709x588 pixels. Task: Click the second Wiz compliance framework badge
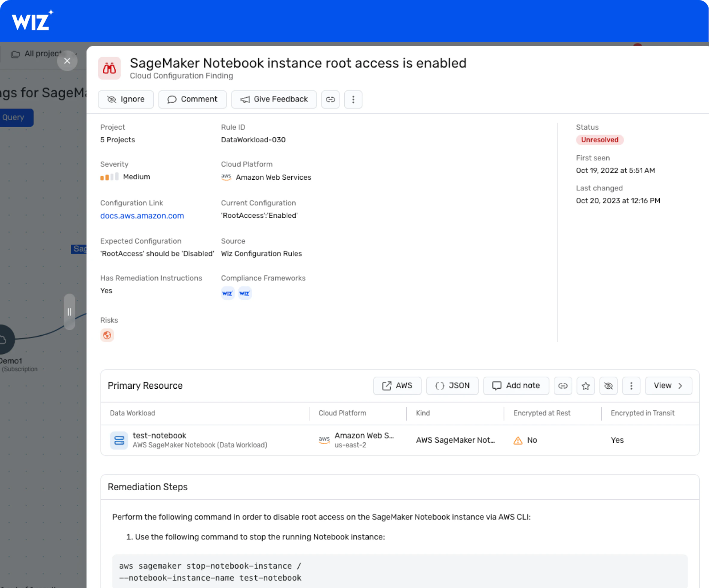pyautogui.click(x=245, y=293)
